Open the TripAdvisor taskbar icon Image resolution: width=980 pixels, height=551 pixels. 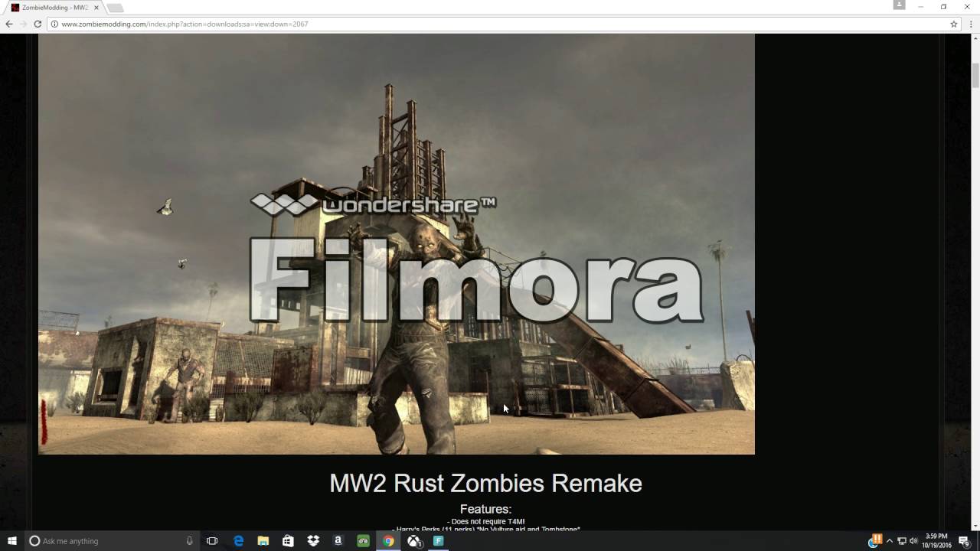[x=363, y=541]
